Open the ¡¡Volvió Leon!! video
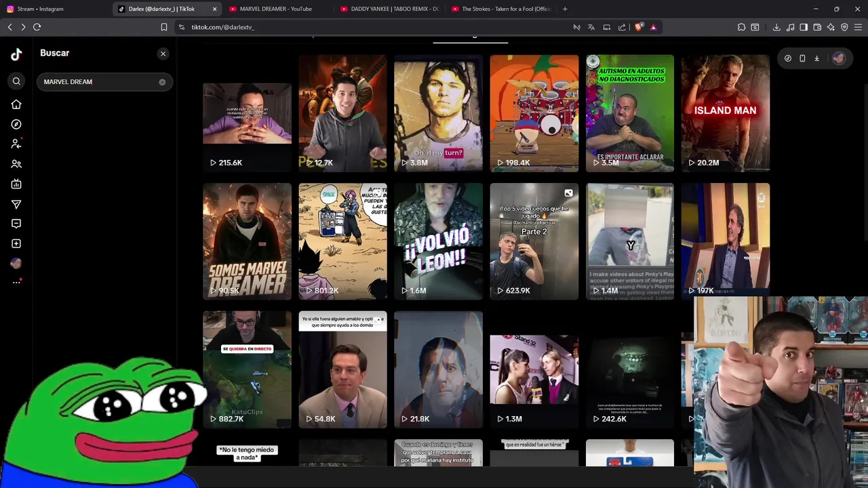This screenshot has width=868, height=488. pos(438,241)
